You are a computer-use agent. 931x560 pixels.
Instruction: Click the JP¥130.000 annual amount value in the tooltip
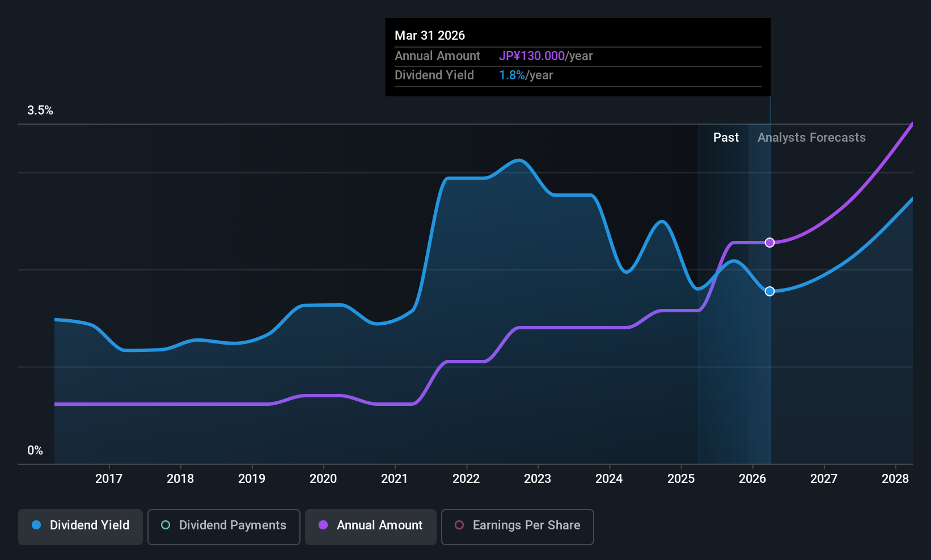coord(531,56)
